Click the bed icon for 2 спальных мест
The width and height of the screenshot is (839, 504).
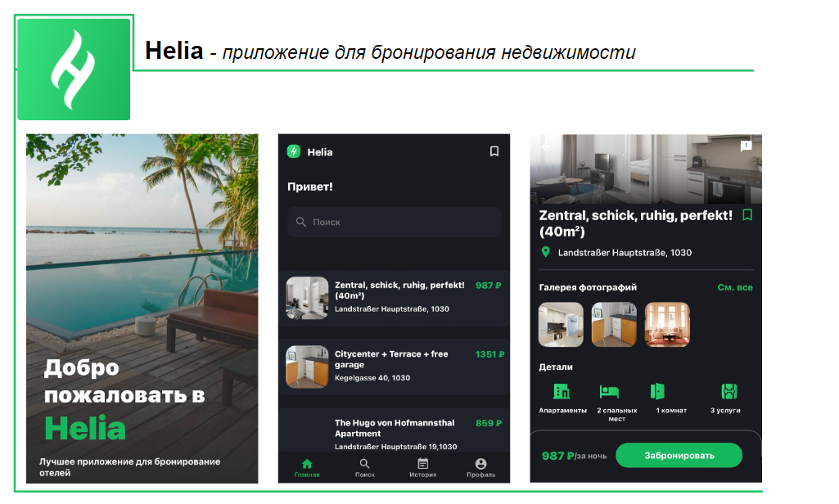(609, 392)
